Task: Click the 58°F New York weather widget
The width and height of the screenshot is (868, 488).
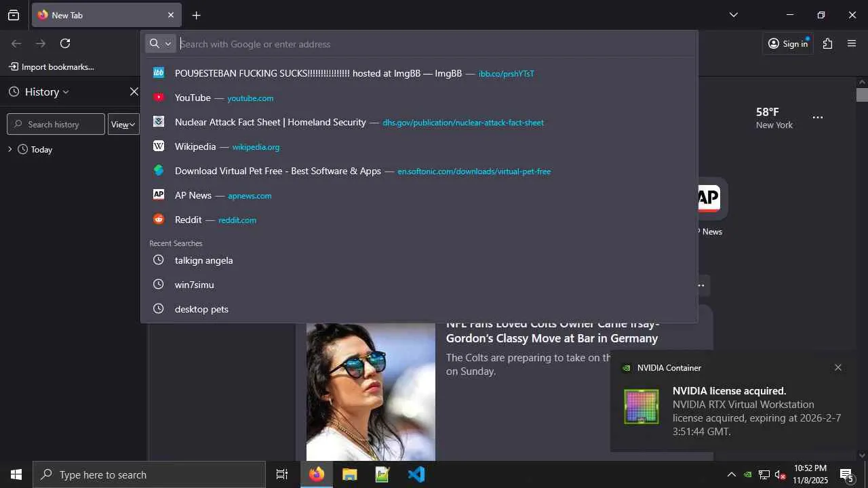Action: pos(774,118)
